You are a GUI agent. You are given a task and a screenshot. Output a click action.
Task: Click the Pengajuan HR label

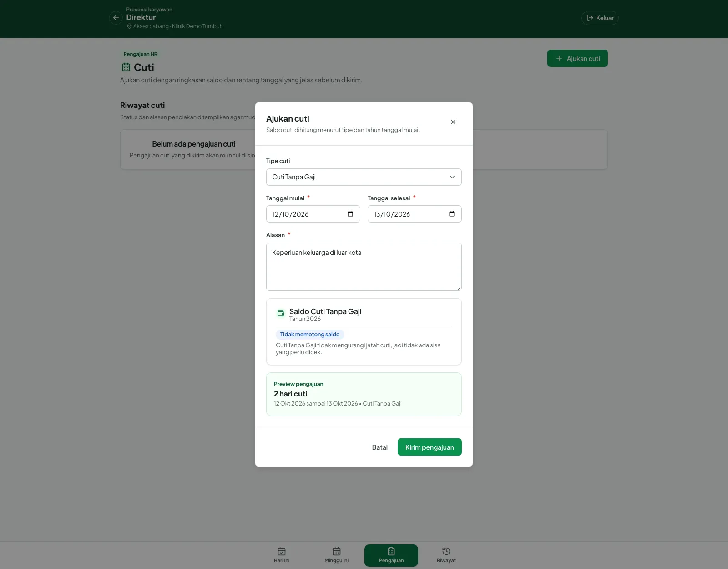(141, 54)
